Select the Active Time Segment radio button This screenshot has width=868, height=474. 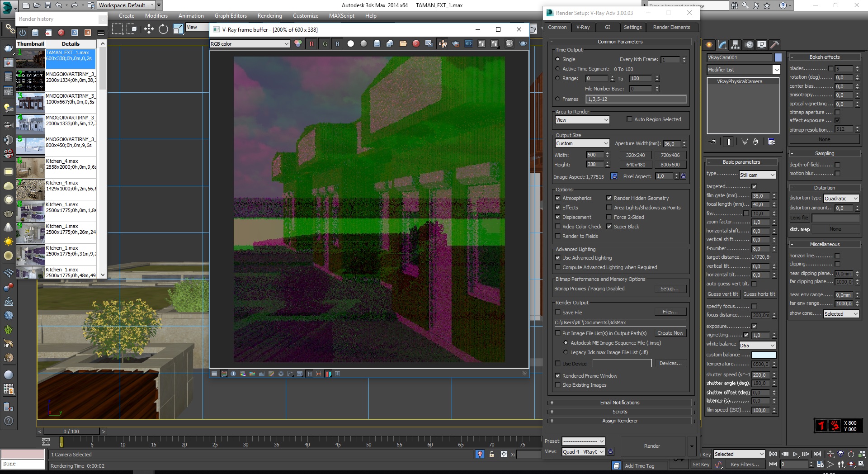557,69
